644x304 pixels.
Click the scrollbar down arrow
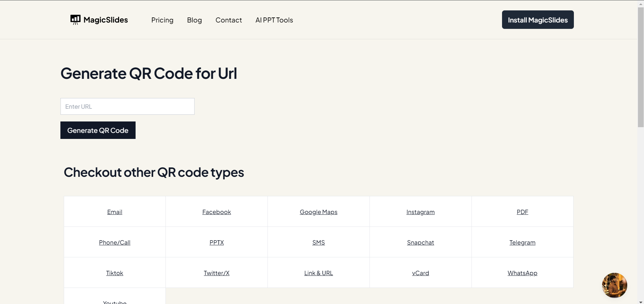(x=641, y=302)
